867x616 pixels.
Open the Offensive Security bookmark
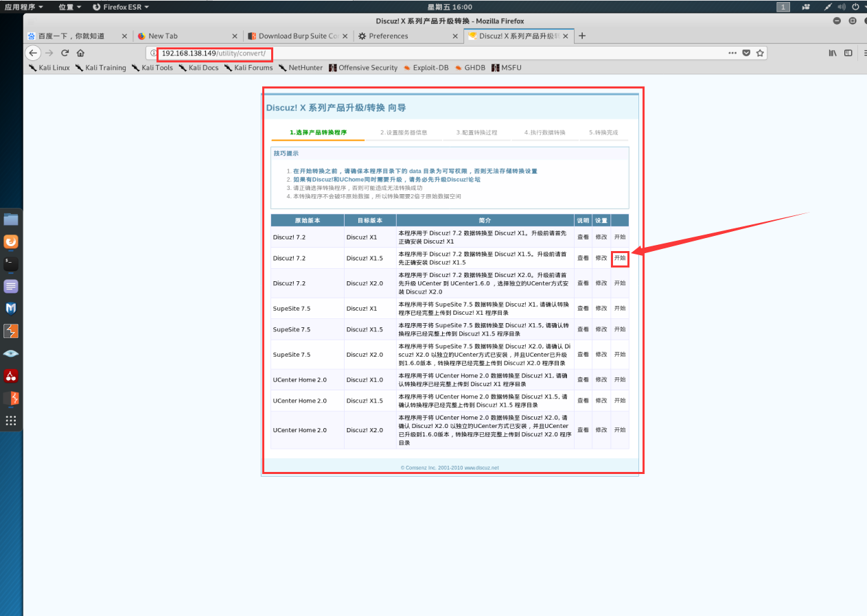point(363,68)
